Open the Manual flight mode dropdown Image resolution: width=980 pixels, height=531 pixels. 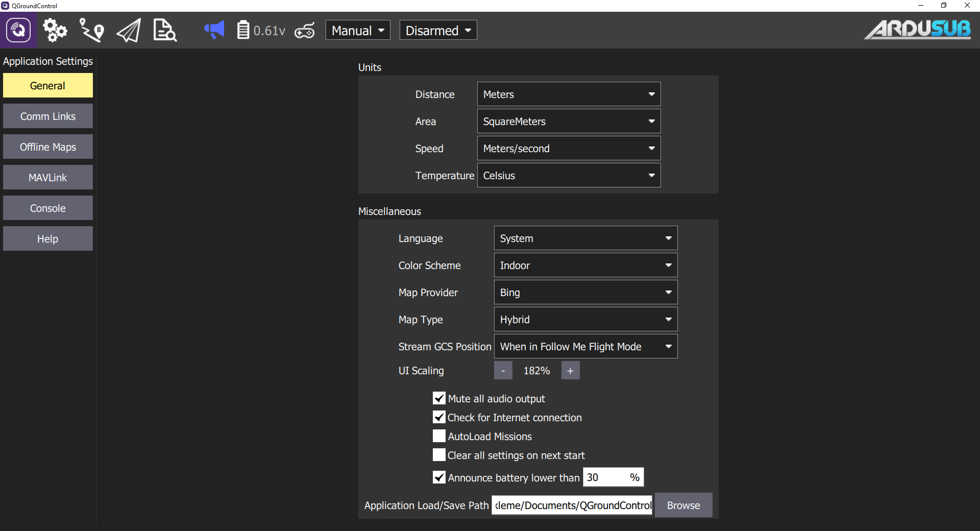(x=358, y=30)
